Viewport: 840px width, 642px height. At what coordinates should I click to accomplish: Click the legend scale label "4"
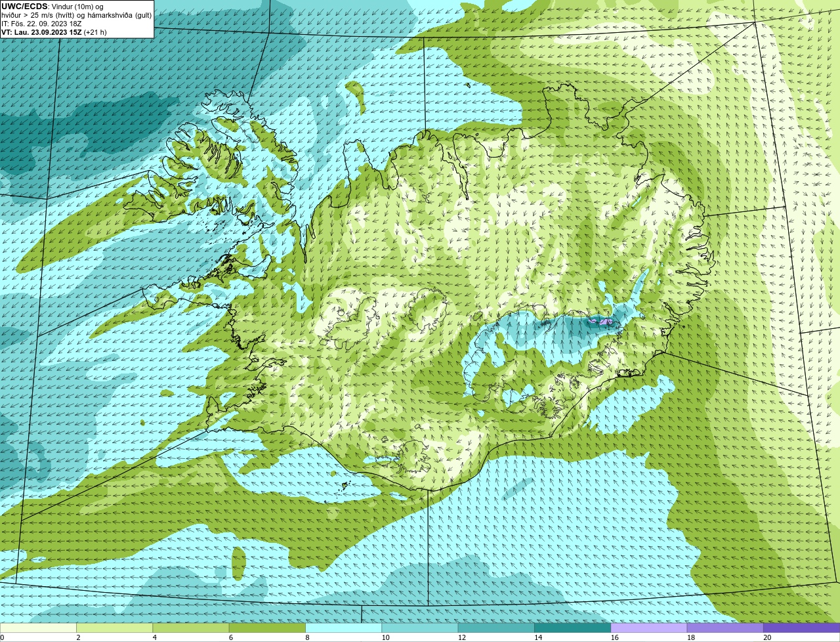point(155,637)
